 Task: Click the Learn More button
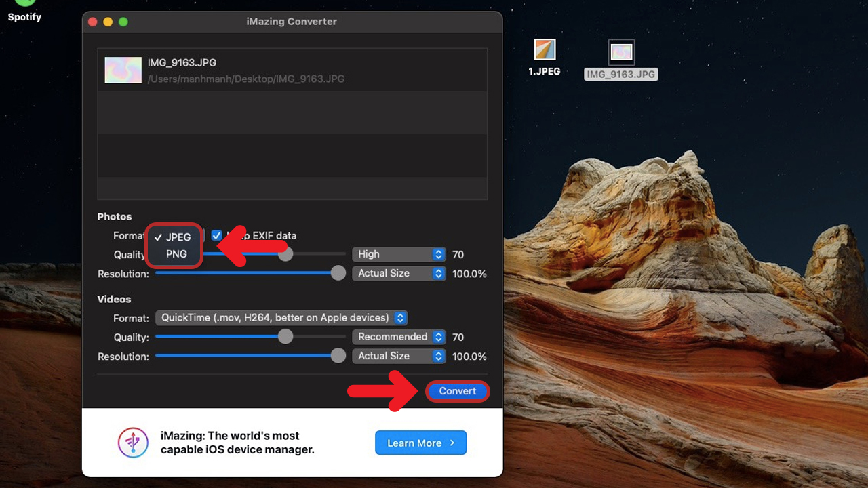pyautogui.click(x=421, y=443)
